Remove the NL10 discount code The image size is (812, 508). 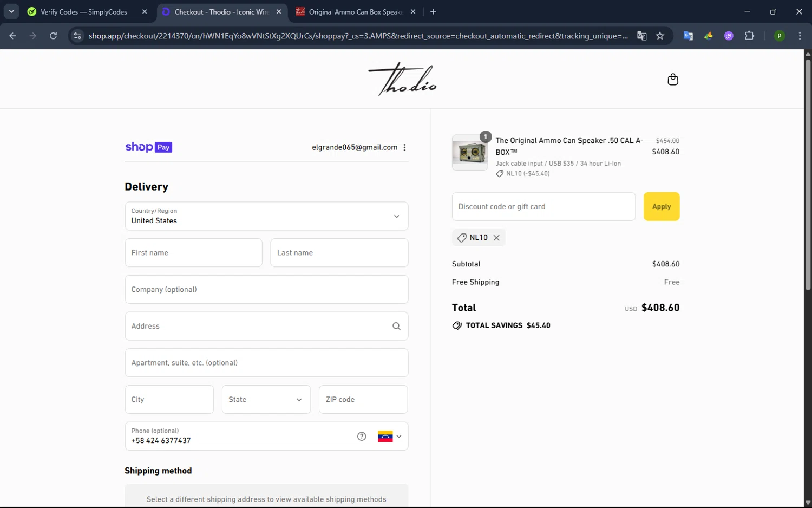tap(496, 238)
